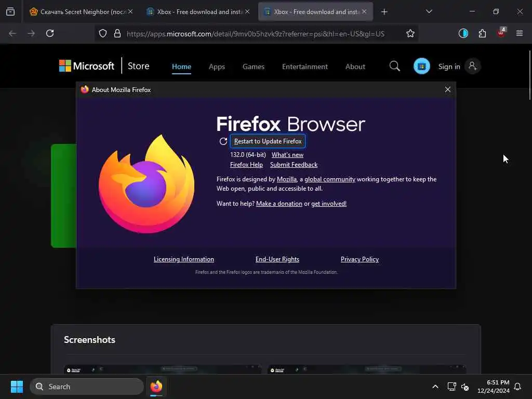Screen dimensions: 532x399
Task: Select the active third Xbox tab
Action: point(315,11)
